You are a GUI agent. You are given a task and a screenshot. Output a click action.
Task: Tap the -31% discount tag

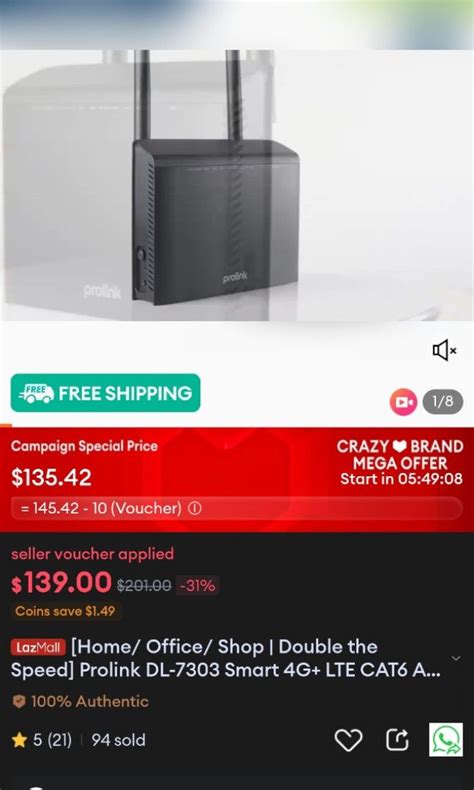point(197,585)
